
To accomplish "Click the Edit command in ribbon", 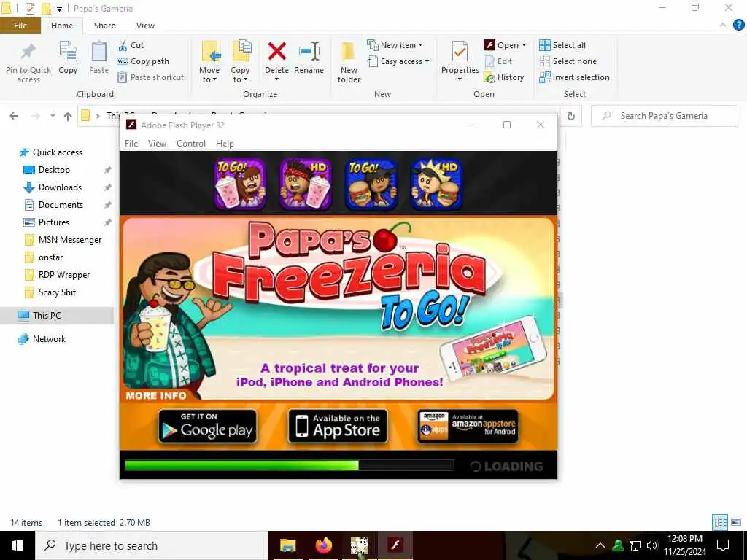I will [498, 61].
